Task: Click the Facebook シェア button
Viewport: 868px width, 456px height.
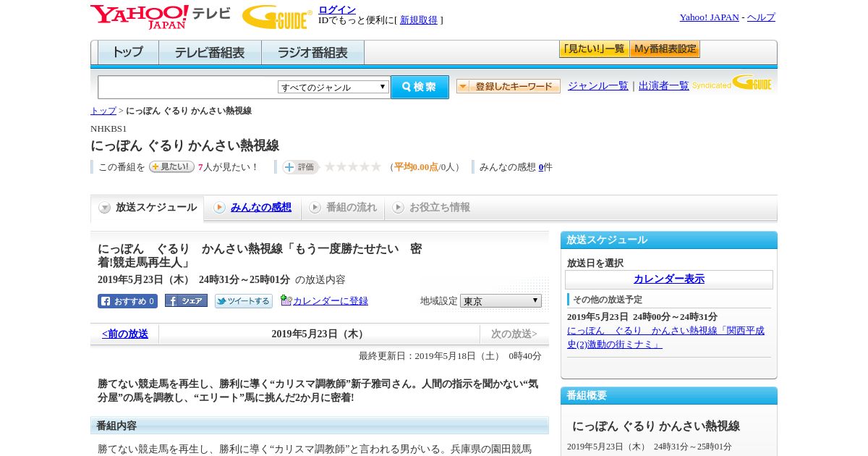Action: point(186,300)
